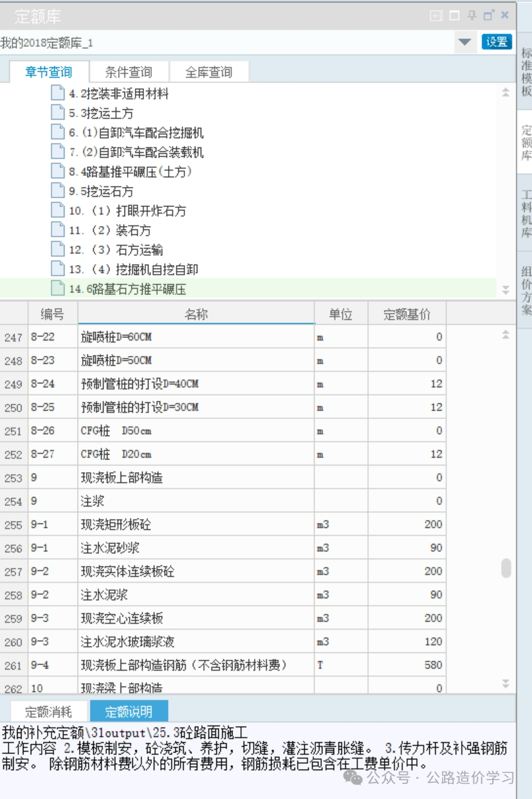
Task: Select row CFG桩 D50cm
Action: [223, 431]
